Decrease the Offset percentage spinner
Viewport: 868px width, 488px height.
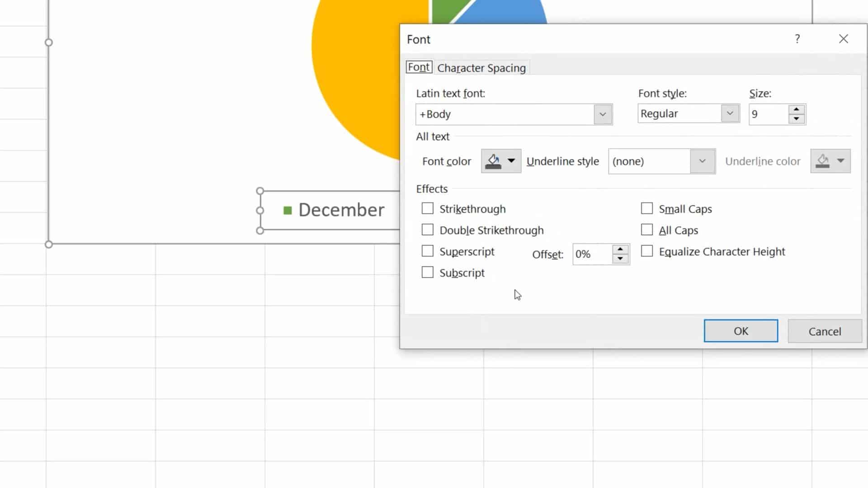(620, 259)
